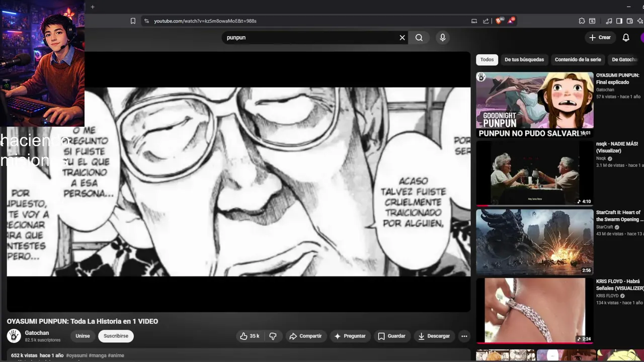
Task: Click the #oyasumi hashtag
Action: [76, 355]
